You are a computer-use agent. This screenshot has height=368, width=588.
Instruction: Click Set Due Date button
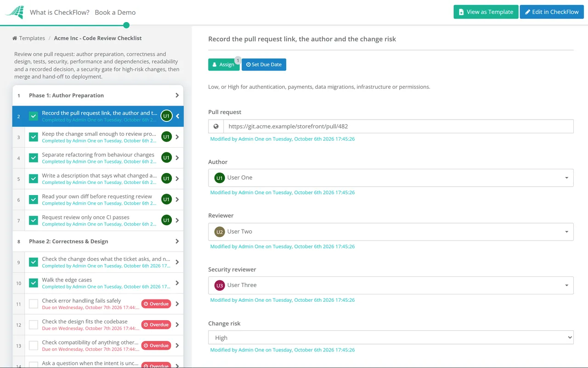pos(264,64)
